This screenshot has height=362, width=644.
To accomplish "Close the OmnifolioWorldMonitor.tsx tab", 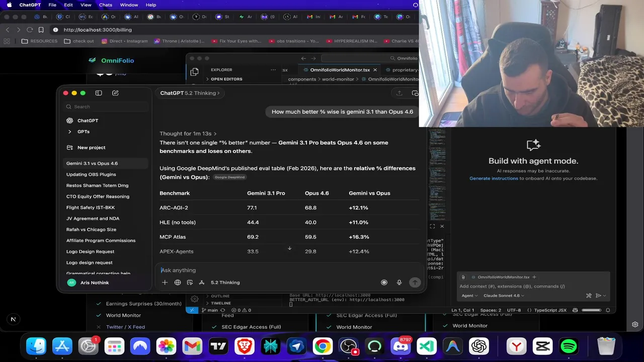I will pyautogui.click(x=375, y=70).
